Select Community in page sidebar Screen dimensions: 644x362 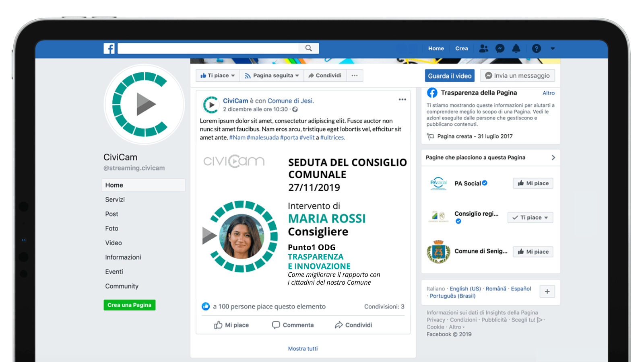(122, 286)
